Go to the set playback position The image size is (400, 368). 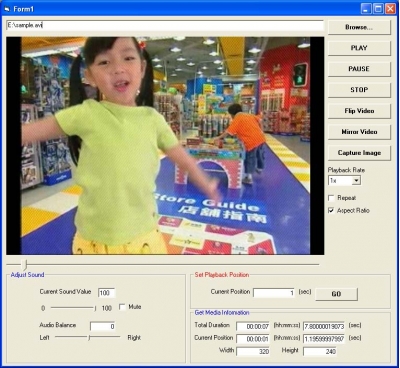336,294
